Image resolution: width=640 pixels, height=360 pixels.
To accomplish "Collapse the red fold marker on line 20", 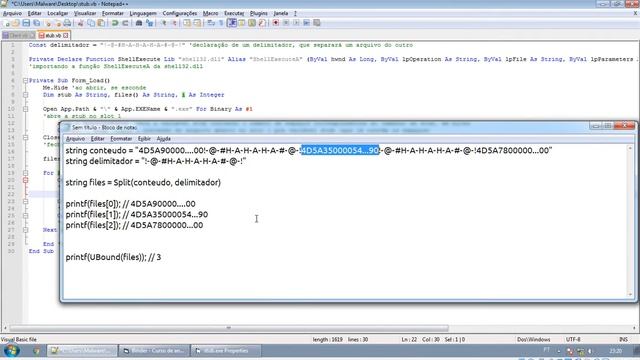I will (25, 180).
